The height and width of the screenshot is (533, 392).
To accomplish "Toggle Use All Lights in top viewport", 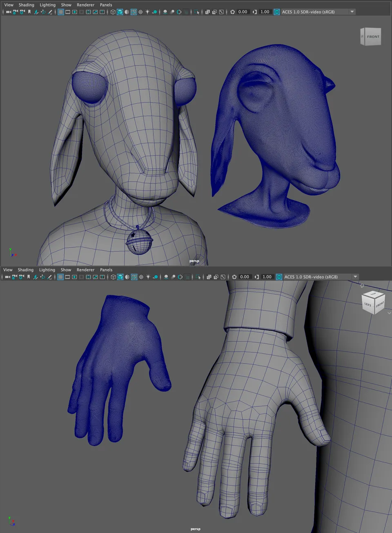I will pos(147,12).
